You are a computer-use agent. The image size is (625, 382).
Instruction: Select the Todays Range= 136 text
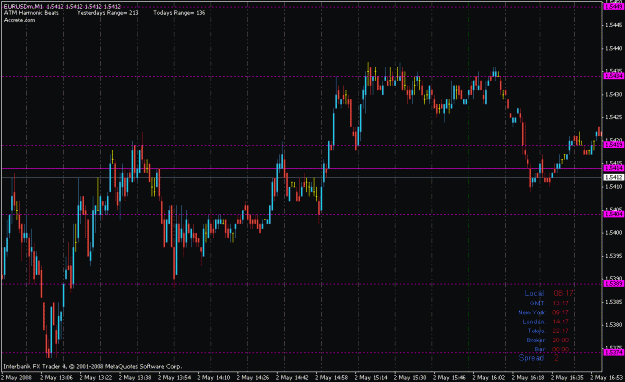179,13
